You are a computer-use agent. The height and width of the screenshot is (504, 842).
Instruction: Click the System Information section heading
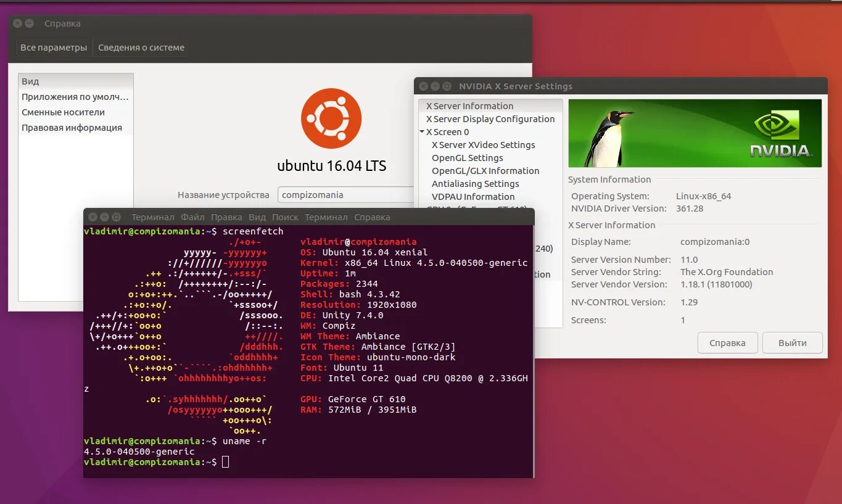point(609,180)
